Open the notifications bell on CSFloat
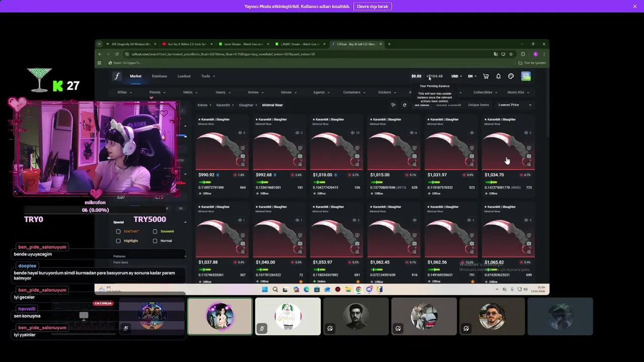 click(x=498, y=76)
